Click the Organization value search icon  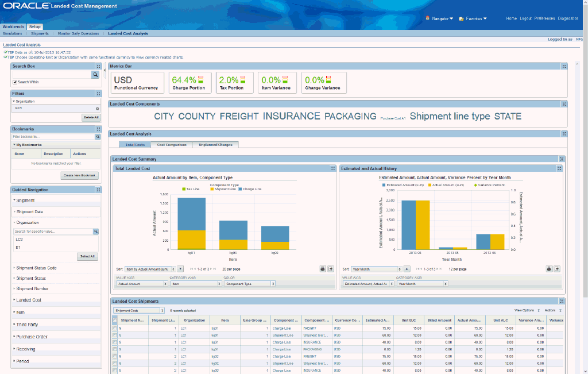click(96, 232)
